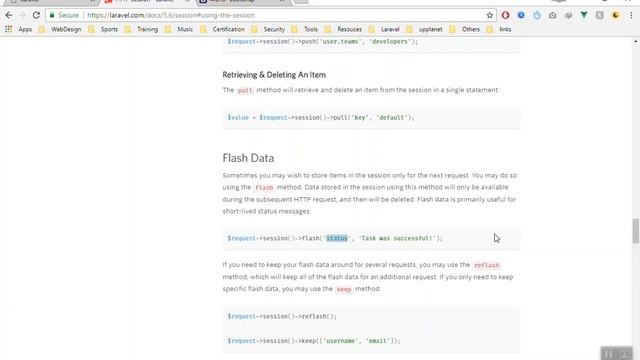The height and width of the screenshot is (360, 640).
Task: Open the Training bookmarks folder
Action: click(142, 29)
